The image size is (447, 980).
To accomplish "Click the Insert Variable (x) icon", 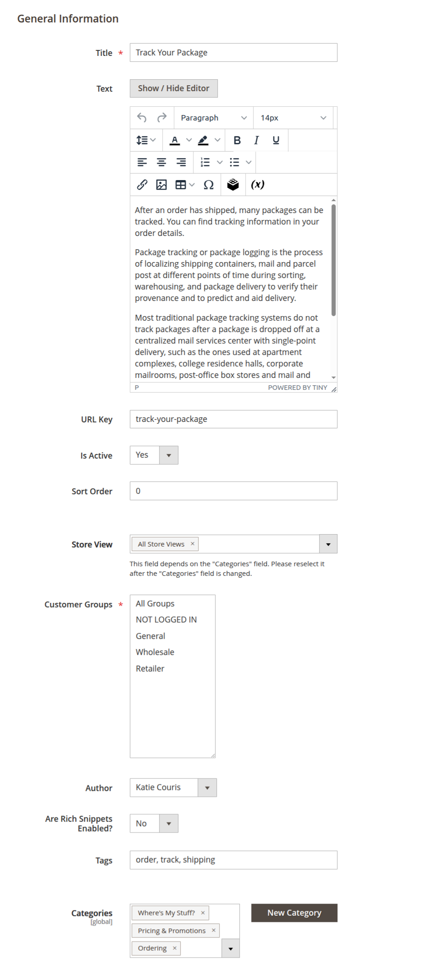I will (x=258, y=185).
